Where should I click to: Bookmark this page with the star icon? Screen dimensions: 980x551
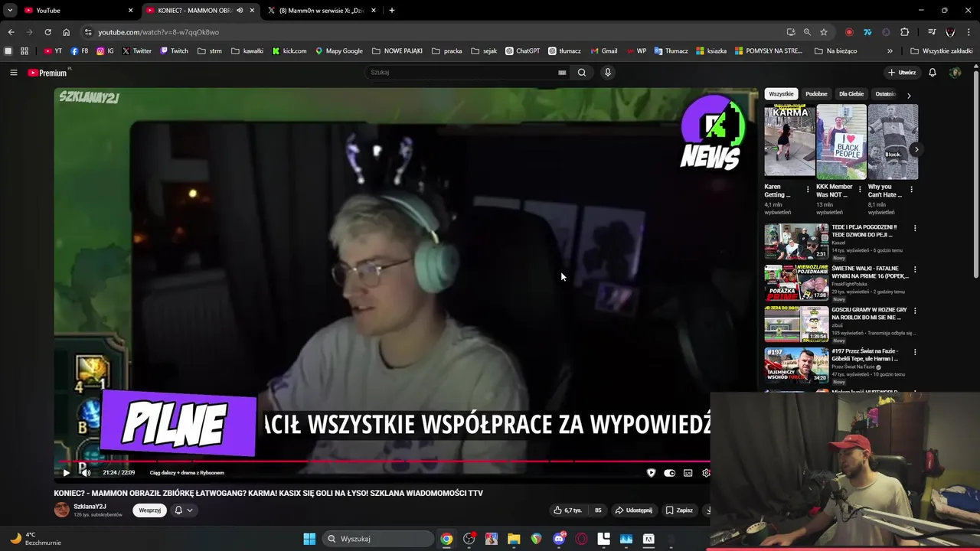tap(824, 32)
